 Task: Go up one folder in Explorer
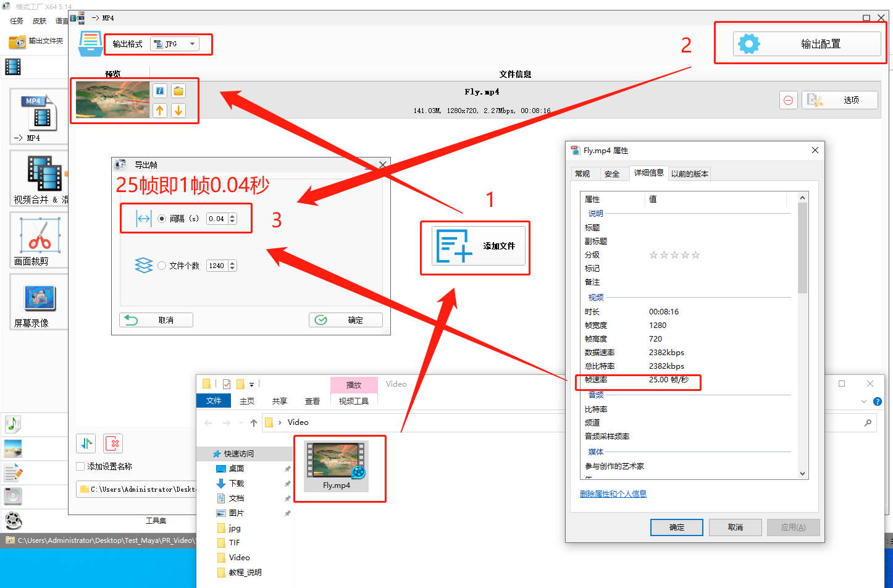click(x=253, y=422)
